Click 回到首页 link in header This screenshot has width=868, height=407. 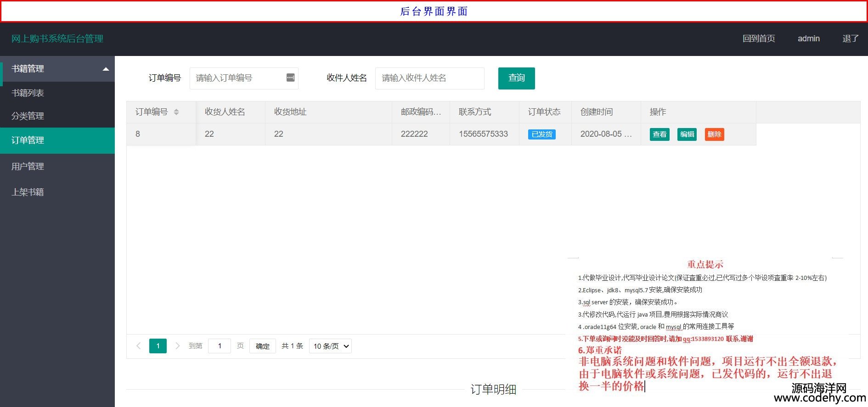point(759,39)
